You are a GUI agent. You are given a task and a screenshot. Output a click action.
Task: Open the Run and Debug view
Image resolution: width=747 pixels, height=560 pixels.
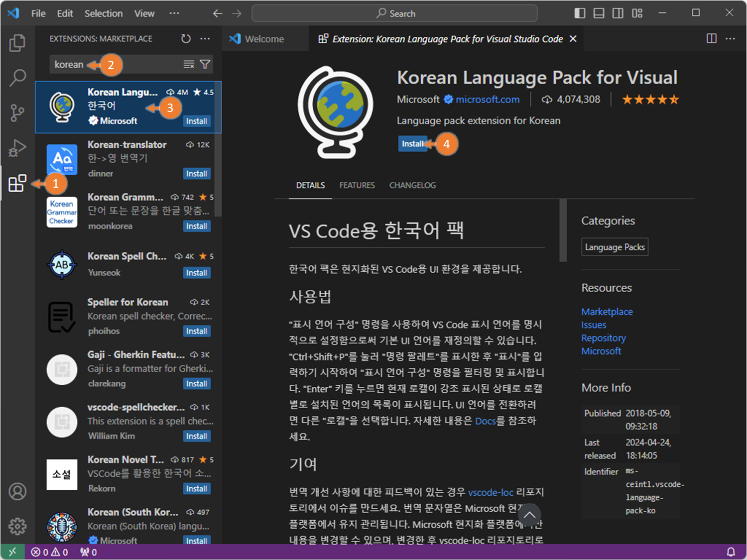(17, 148)
